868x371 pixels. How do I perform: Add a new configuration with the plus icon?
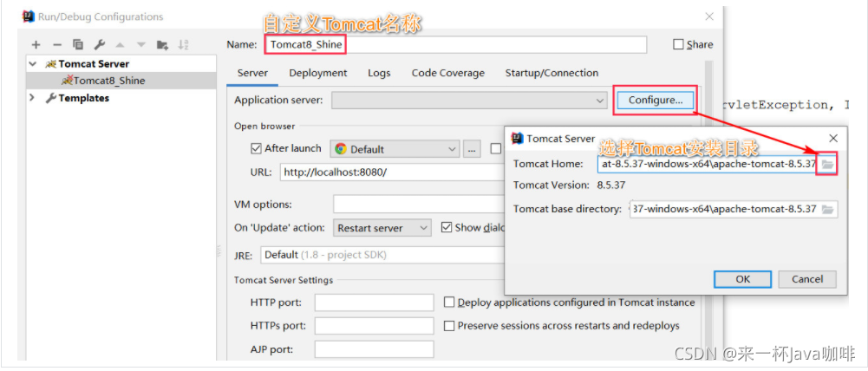coord(36,45)
